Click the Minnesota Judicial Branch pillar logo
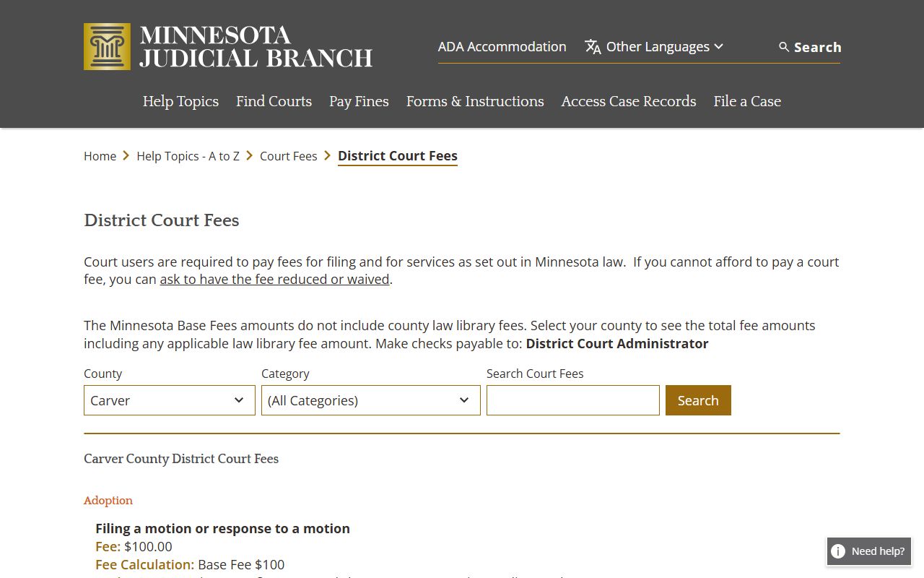The height and width of the screenshot is (578, 924). click(x=107, y=47)
